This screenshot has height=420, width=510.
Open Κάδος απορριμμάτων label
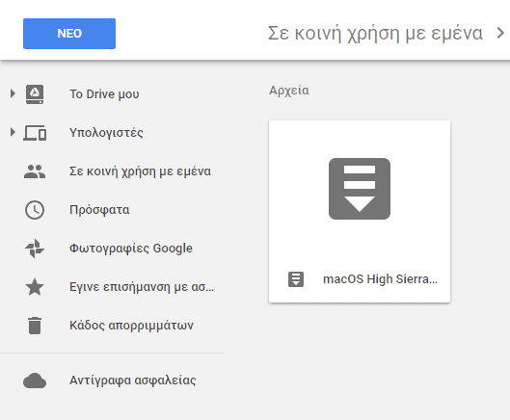[131, 326]
